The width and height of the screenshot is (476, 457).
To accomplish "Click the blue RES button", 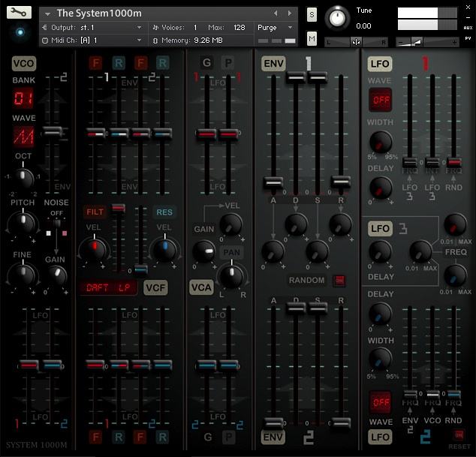I will [x=164, y=212].
